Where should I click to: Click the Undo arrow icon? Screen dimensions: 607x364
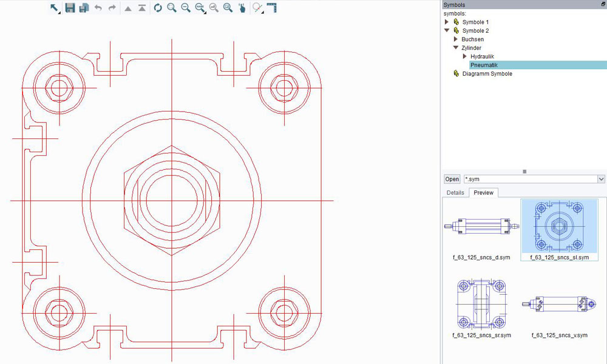click(x=98, y=8)
